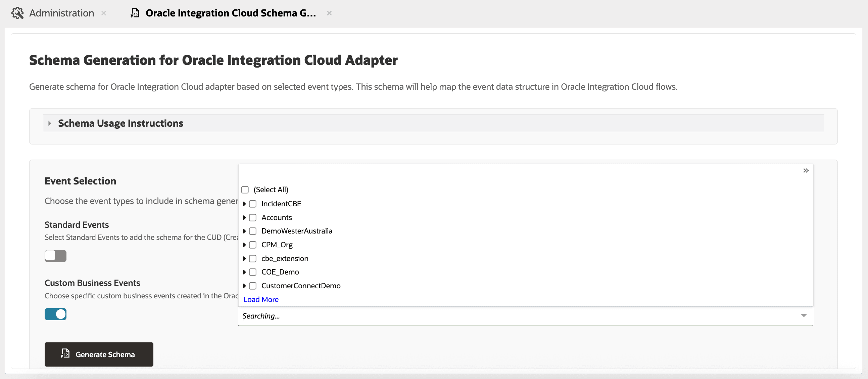Select Oracle Integration Cloud Schema tab
The height and width of the screenshot is (379, 868).
[x=231, y=13]
